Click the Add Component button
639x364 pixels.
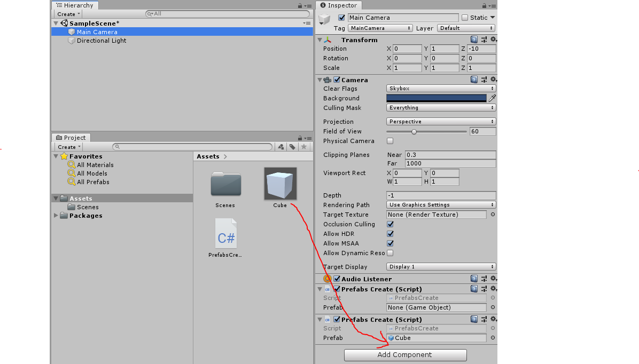404,354
